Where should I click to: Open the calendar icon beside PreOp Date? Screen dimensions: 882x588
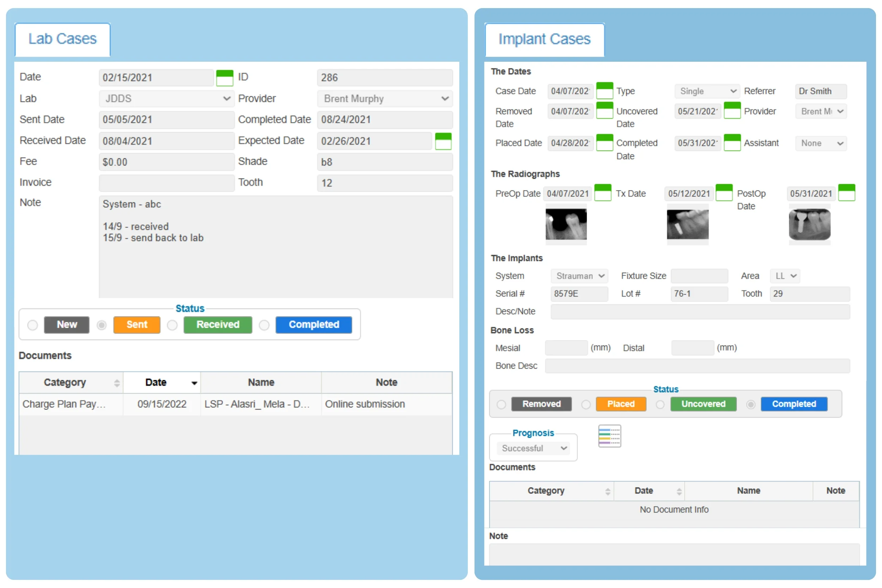point(603,192)
